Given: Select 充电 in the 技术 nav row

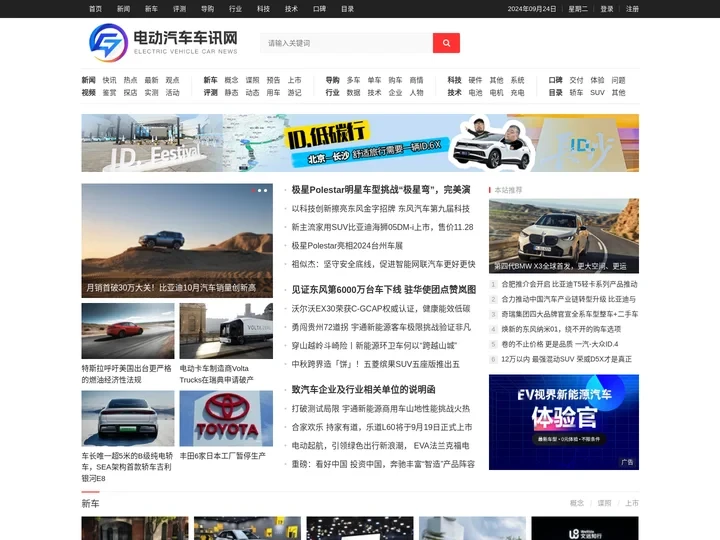Looking at the screenshot, I should coord(518,92).
